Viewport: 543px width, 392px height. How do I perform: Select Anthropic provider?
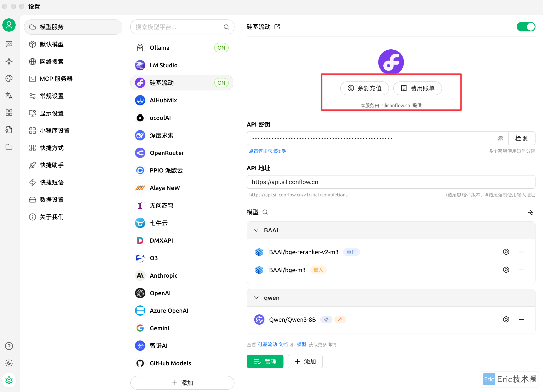(x=182, y=276)
